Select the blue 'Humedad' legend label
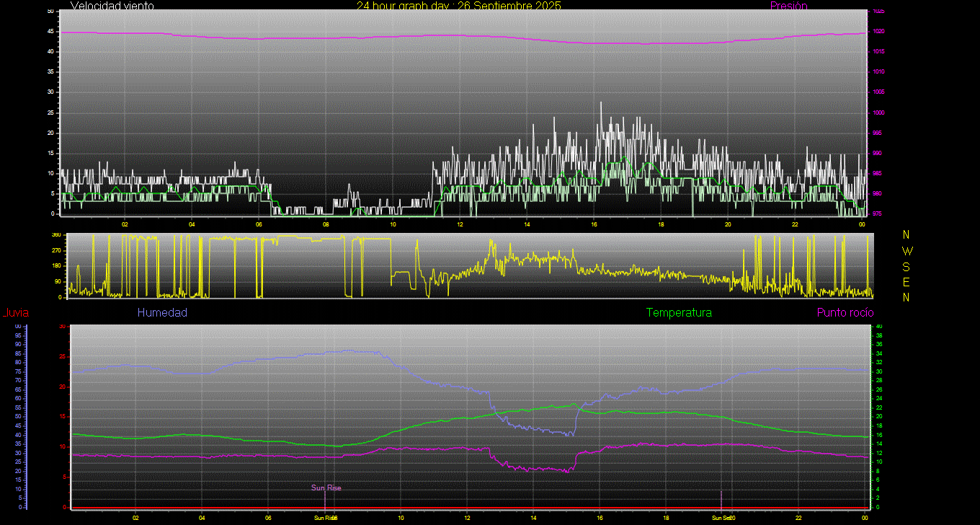The height and width of the screenshot is (525, 980). point(162,313)
